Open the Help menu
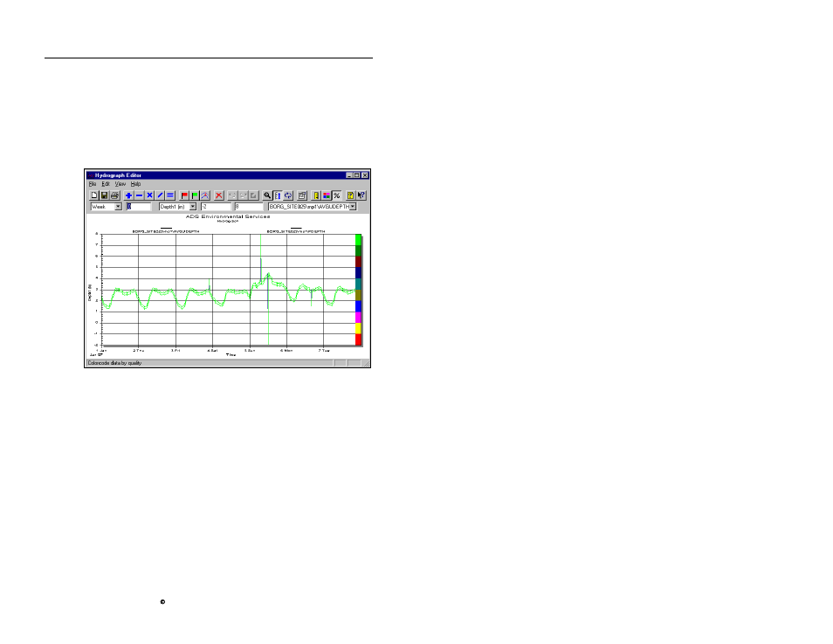Screen dimensions: 833x644 136,184
